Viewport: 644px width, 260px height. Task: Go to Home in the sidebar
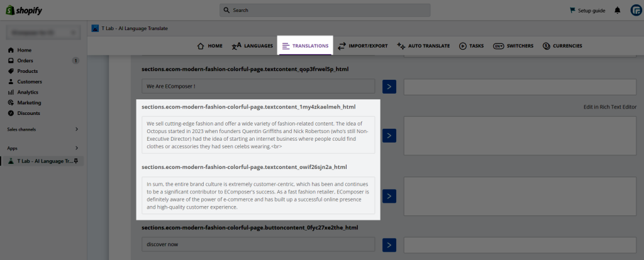point(25,50)
